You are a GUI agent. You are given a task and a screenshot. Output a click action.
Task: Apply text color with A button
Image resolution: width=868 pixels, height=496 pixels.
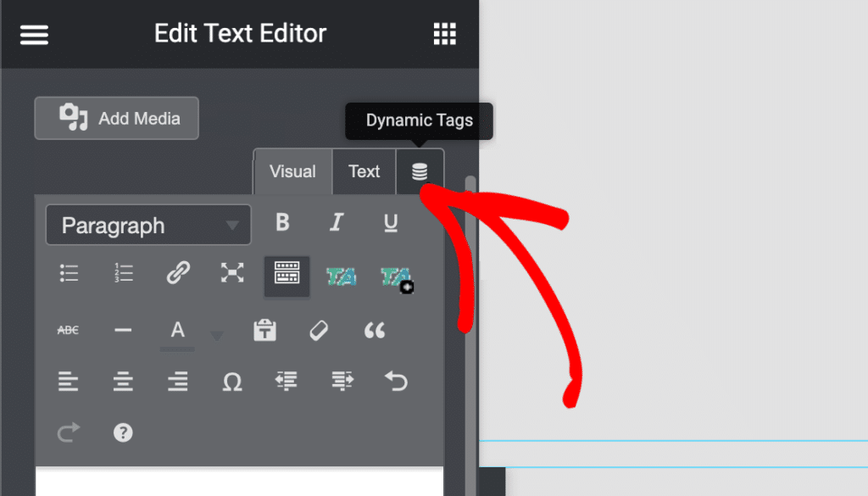178,331
